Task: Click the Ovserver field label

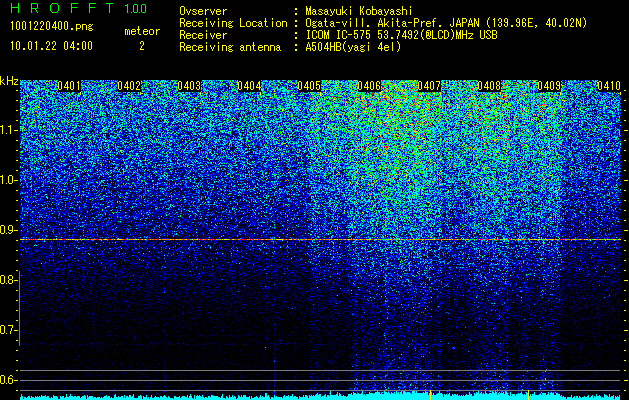Action: tap(203, 11)
